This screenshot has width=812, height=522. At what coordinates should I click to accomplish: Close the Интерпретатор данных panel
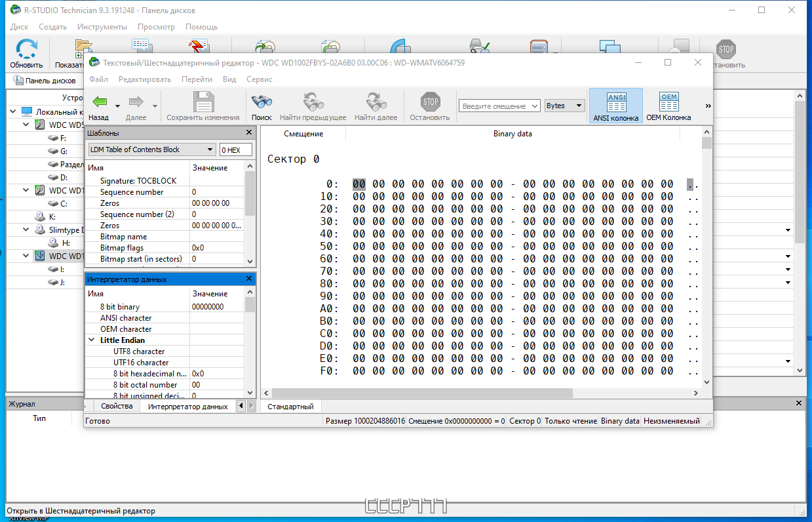click(x=249, y=279)
